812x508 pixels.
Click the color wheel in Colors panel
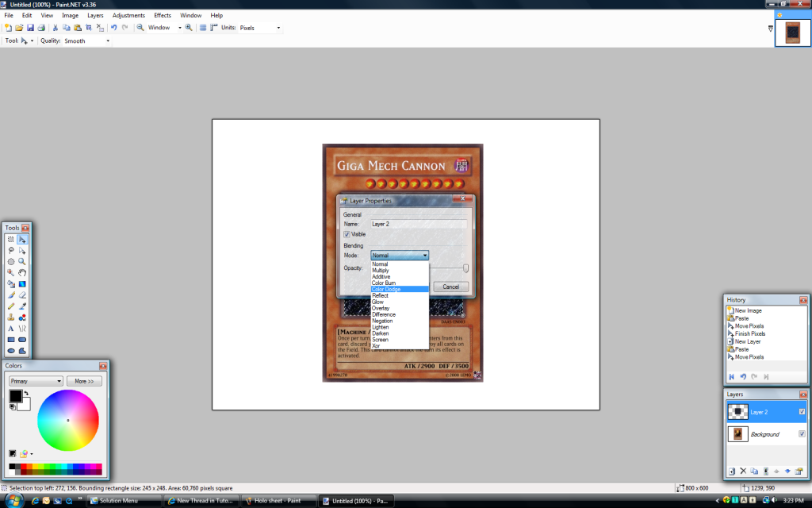pos(68,420)
